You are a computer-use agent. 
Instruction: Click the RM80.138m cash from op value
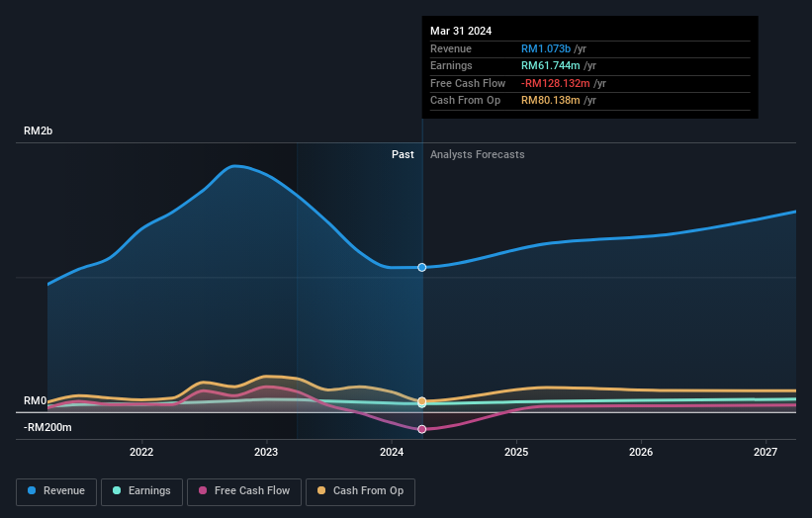[551, 101]
